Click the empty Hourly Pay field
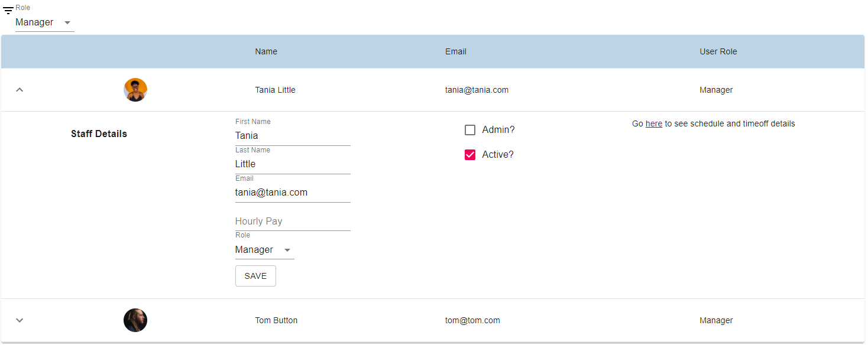The image size is (868, 348). click(293, 221)
